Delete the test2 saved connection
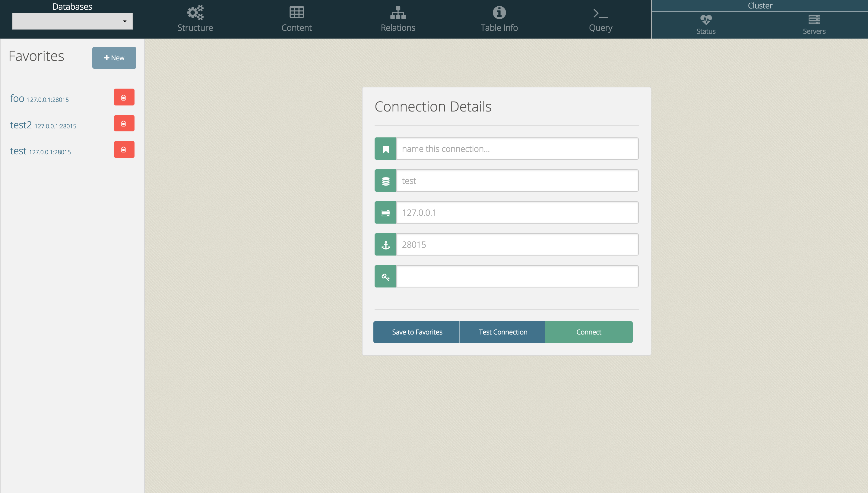This screenshot has height=493, width=868. [x=124, y=123]
